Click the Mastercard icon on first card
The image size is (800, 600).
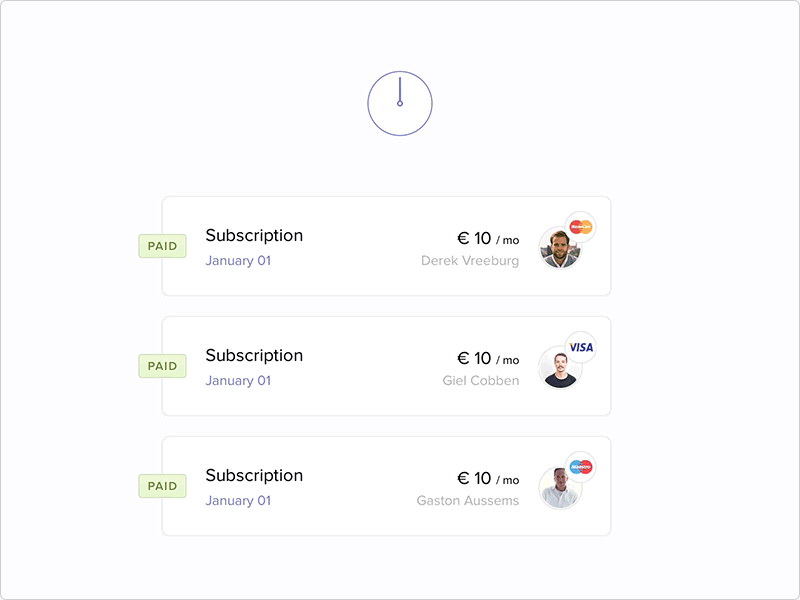click(x=581, y=227)
